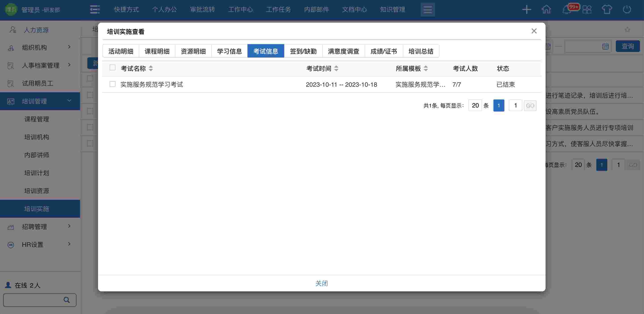Click the plus icon in top bar
Viewport: 644px width, 314px height.
527,9
